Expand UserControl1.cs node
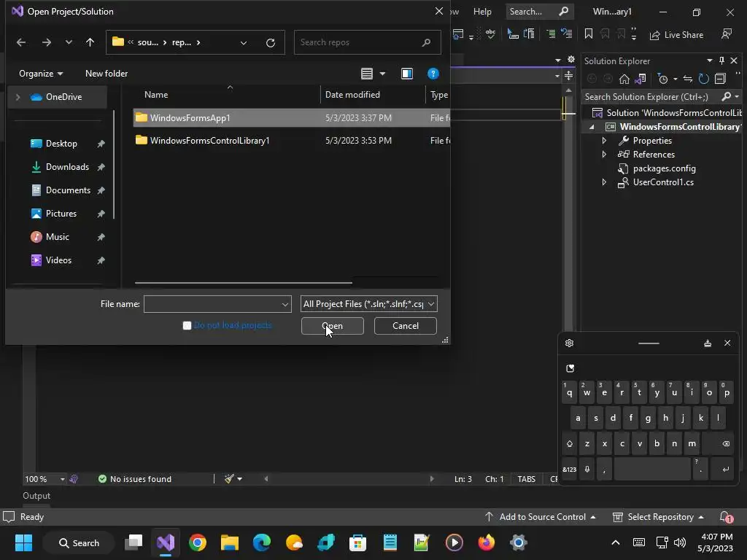747x560 pixels. click(x=604, y=182)
